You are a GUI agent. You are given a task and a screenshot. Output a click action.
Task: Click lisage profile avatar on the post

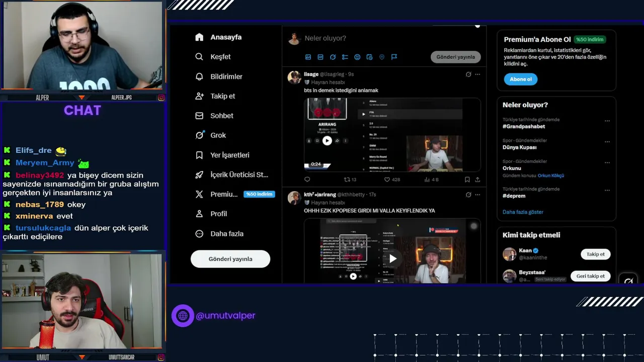click(294, 77)
